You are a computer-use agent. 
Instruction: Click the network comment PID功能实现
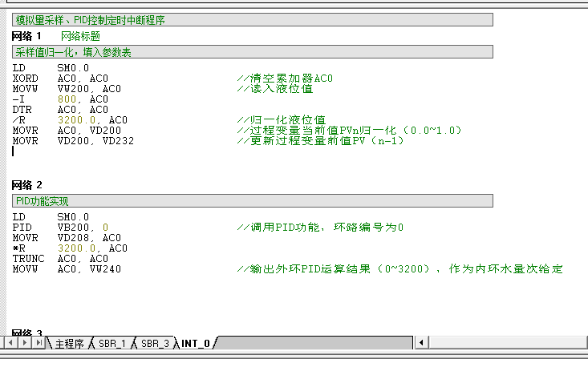coord(253,201)
